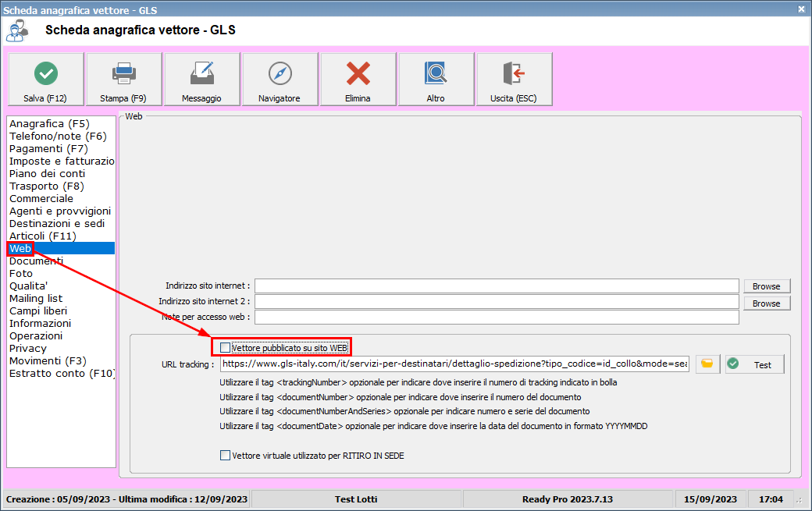Open Operazioni section
812x511 pixels.
coord(61,335)
